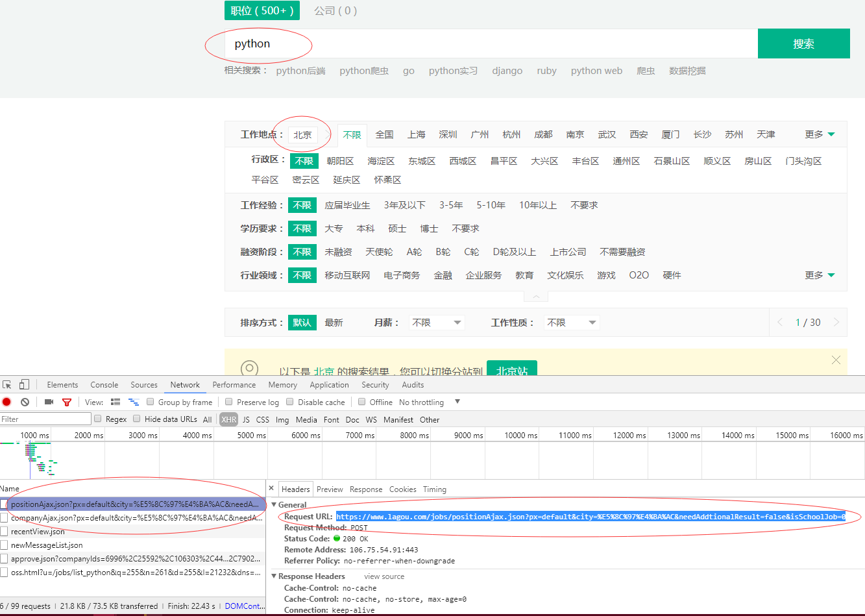This screenshot has height=616, width=865.
Task: Toggle the red filter funnel icon
Action: (66, 402)
